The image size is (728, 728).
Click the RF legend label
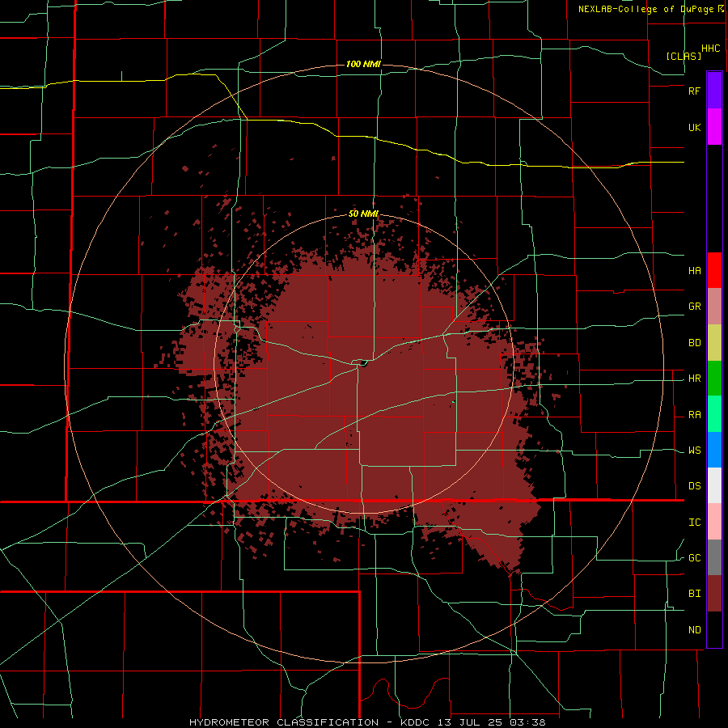[x=695, y=91]
